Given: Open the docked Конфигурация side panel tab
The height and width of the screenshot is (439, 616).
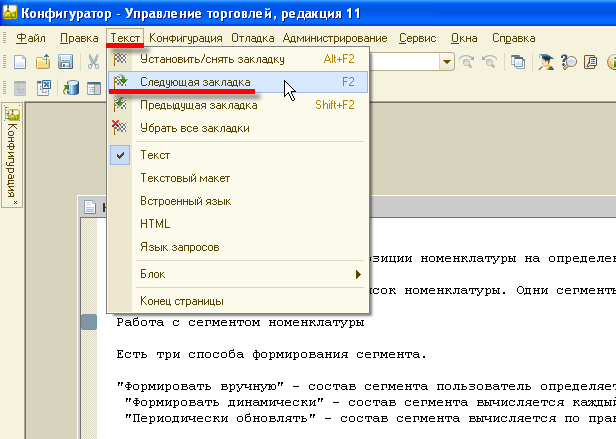Looking at the screenshot, I should [12, 154].
